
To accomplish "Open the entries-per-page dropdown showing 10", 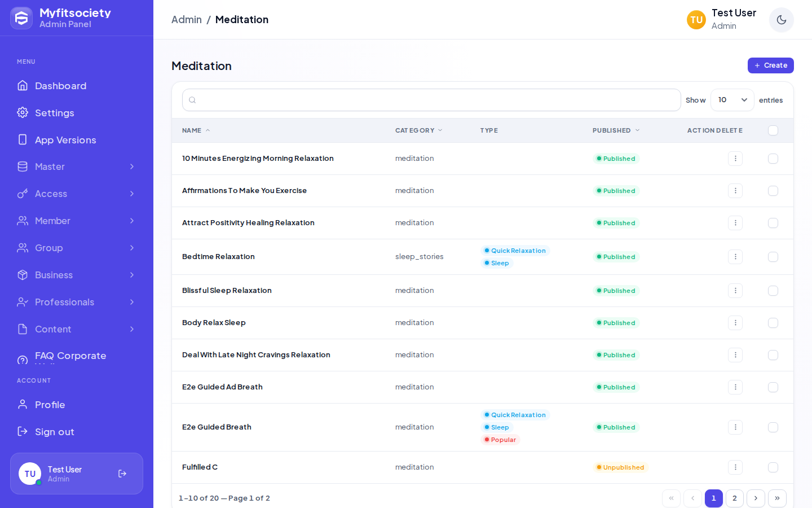I will [732, 100].
